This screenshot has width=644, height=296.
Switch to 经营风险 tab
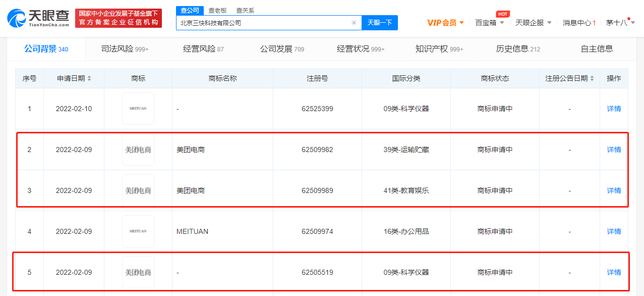click(x=203, y=49)
